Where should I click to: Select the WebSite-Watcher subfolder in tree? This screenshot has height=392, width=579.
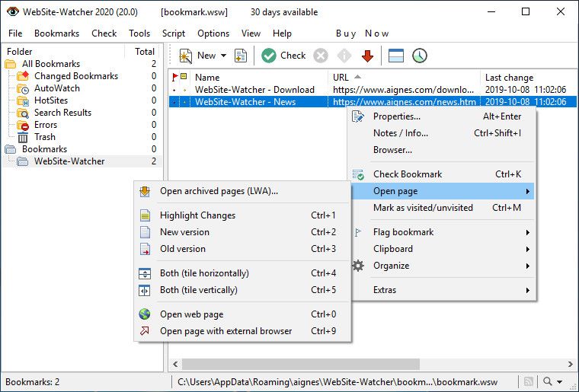click(x=69, y=161)
